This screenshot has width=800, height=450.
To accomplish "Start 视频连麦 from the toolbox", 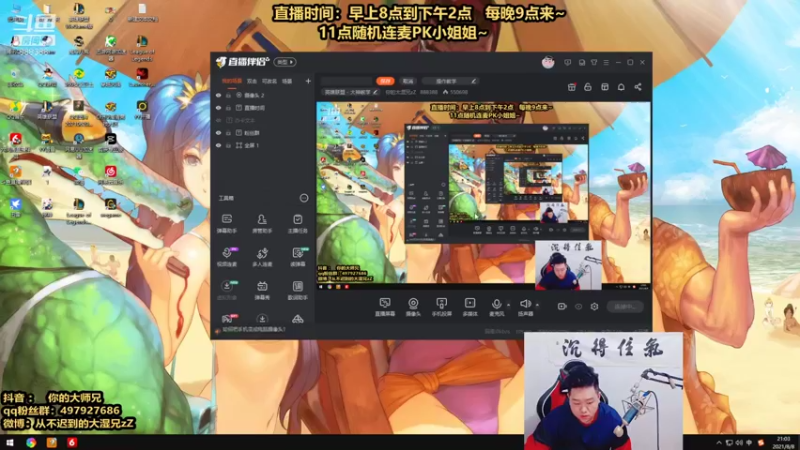I will click(227, 257).
